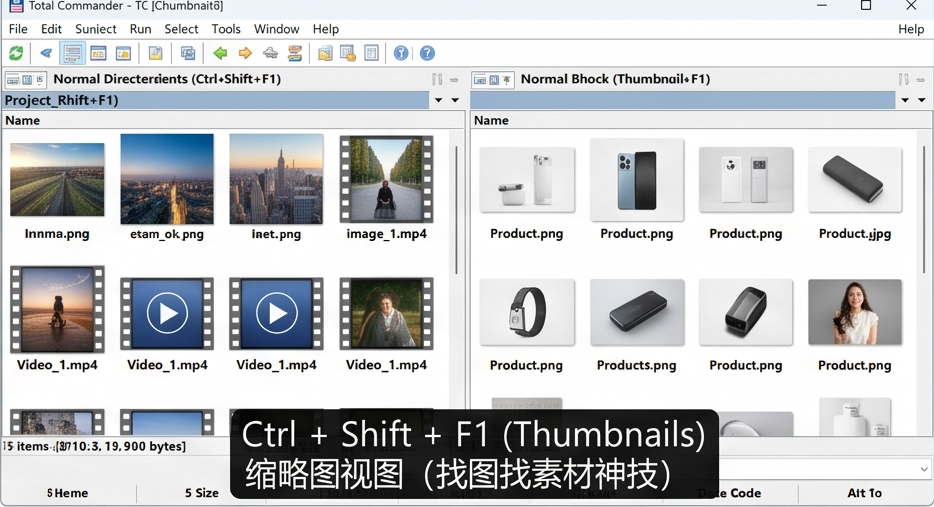Select Product.png thumbnail with blue and black phones
This screenshot has width=934, height=507.
[637, 180]
